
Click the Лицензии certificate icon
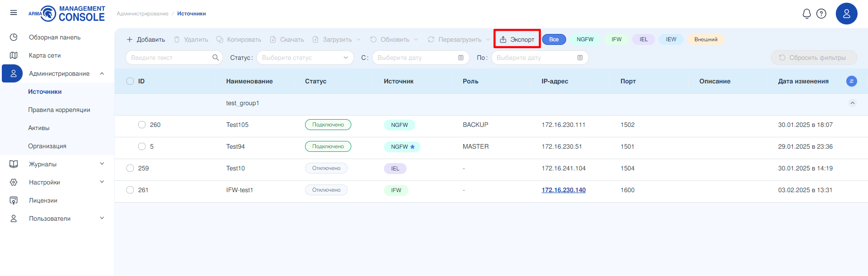(14, 200)
